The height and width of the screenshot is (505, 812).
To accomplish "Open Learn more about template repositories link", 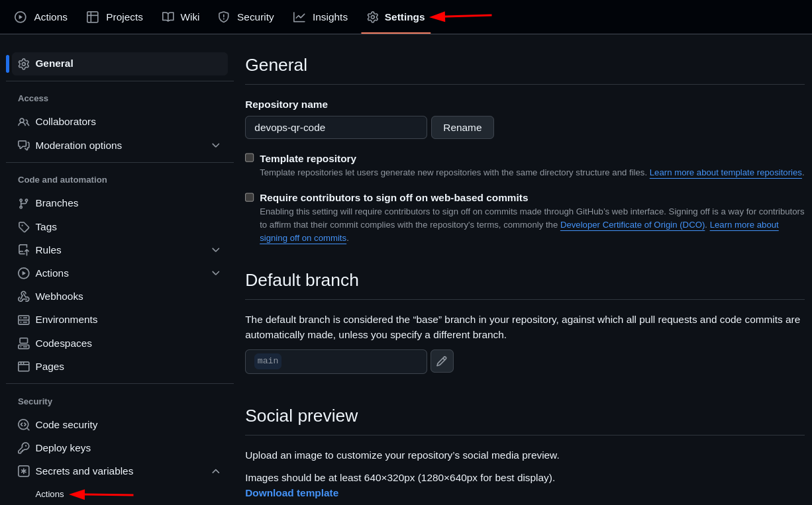I will (x=726, y=173).
